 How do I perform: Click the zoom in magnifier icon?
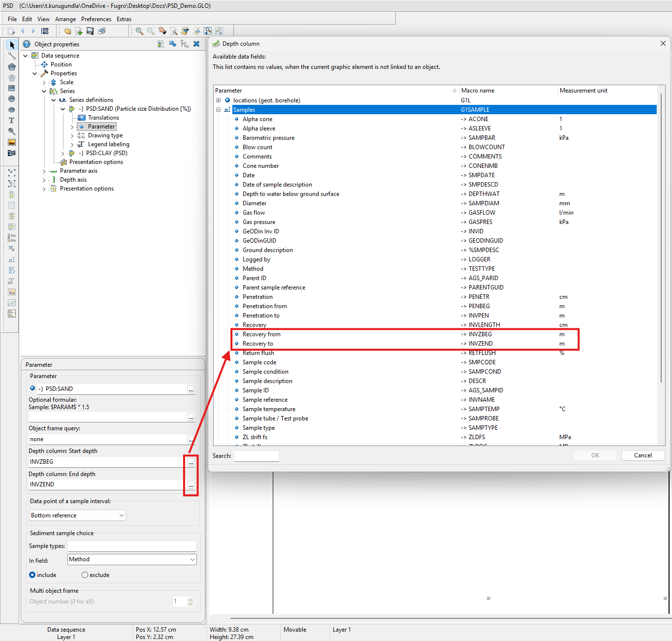[139, 31]
